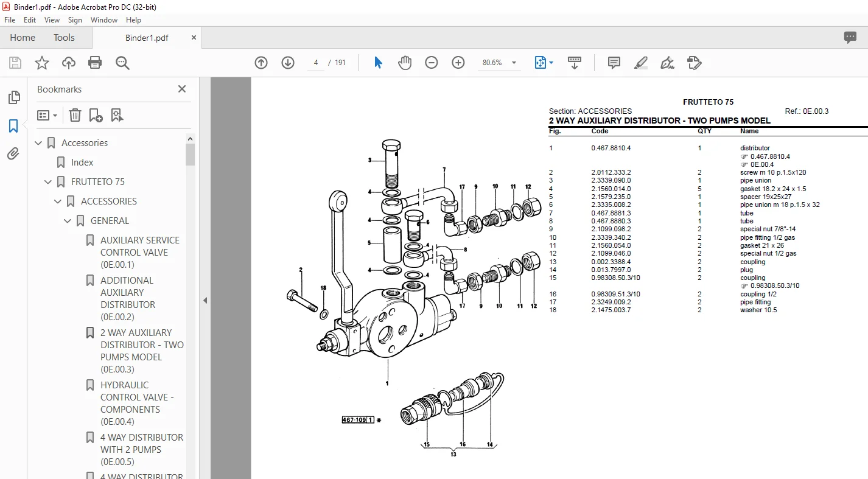Open the Help menu
Viewport: 868px width, 479px height.
click(133, 20)
